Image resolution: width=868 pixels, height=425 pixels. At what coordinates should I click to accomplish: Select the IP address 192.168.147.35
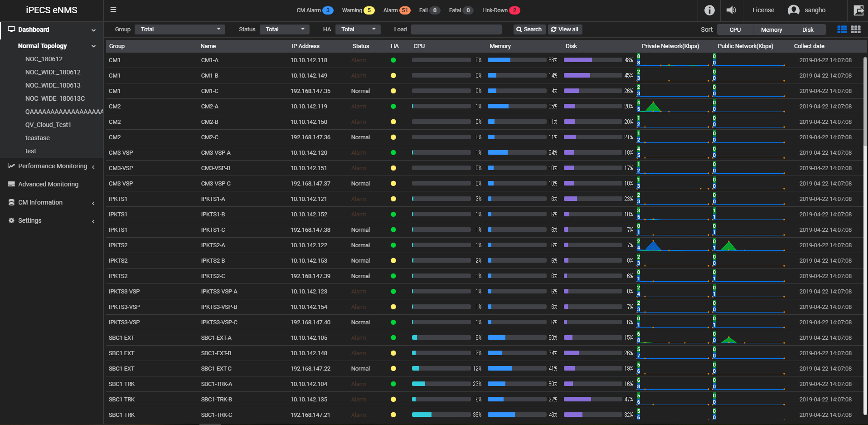pyautogui.click(x=310, y=91)
